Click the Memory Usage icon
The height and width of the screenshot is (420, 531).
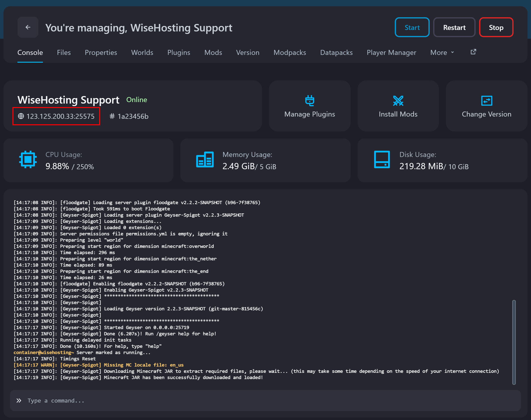pyautogui.click(x=205, y=160)
